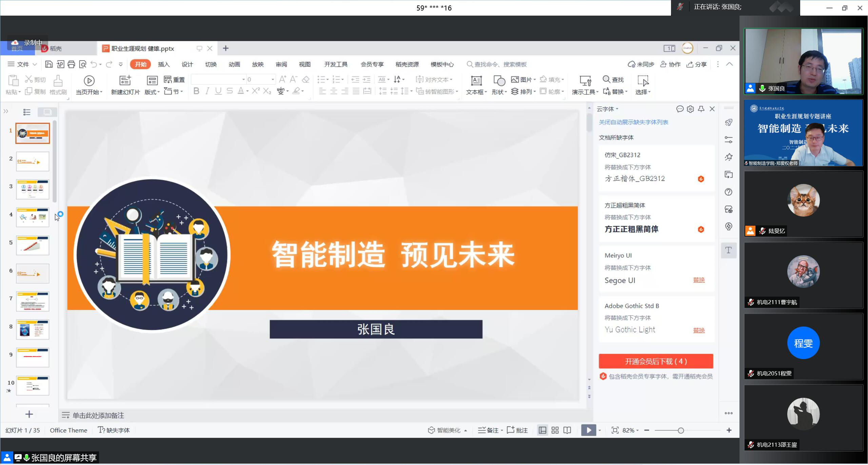Click the Print icon in quick toolbar
The image size is (868, 465).
[x=71, y=64]
